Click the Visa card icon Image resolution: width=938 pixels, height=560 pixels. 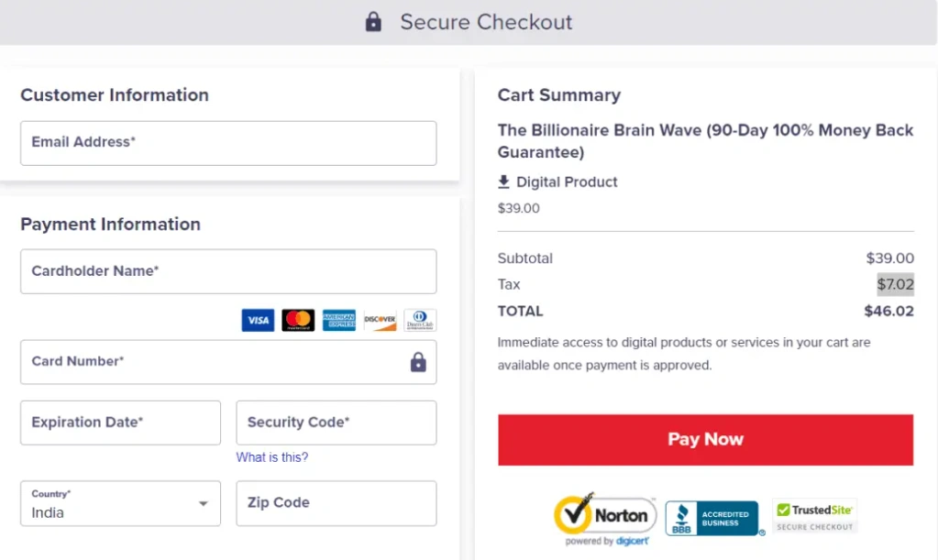pos(258,320)
